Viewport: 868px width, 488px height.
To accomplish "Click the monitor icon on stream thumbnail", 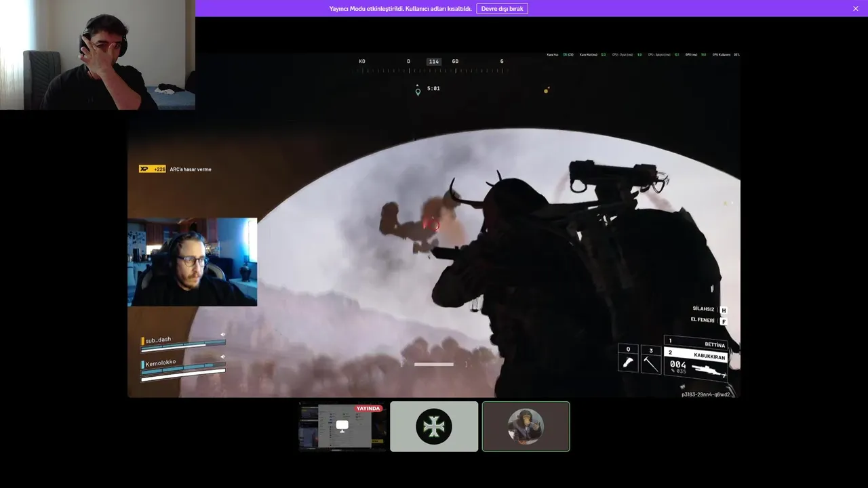I will pyautogui.click(x=342, y=426).
